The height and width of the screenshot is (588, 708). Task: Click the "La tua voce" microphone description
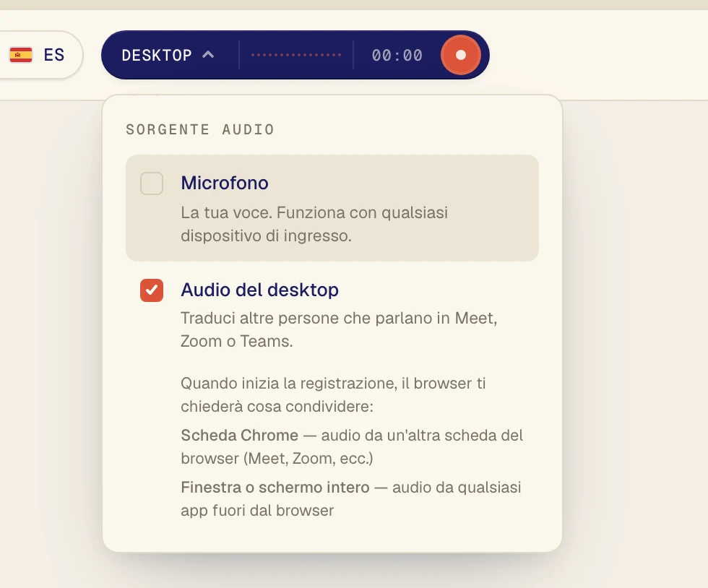coord(314,224)
